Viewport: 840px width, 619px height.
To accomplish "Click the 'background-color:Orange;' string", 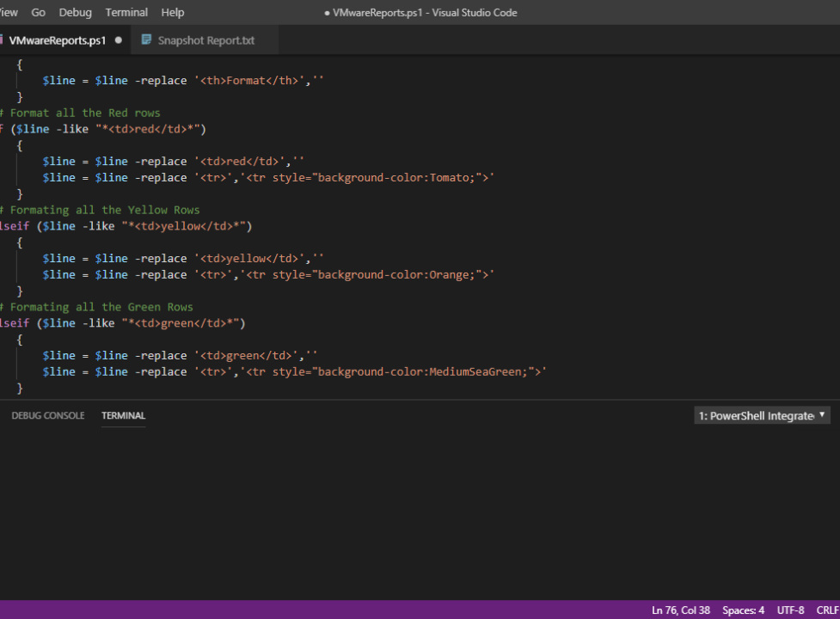I will tap(395, 274).
